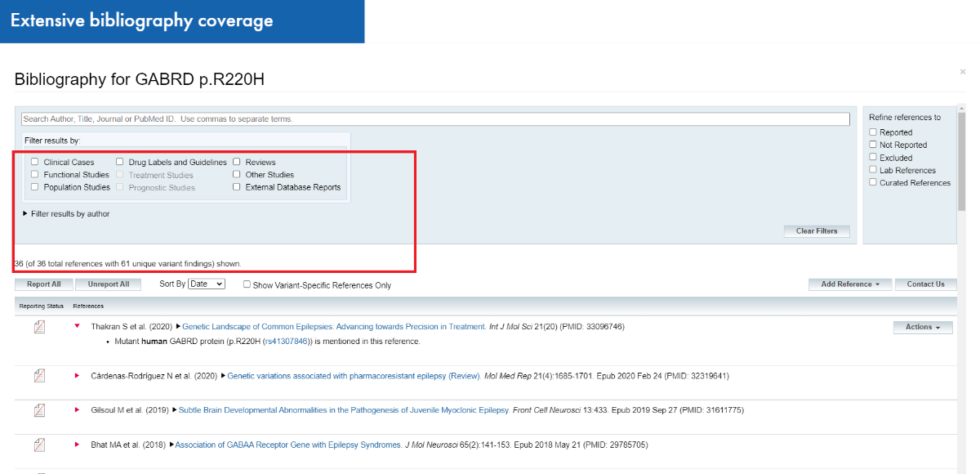Expand Filter results by author
The image size is (980, 474).
coord(66,214)
